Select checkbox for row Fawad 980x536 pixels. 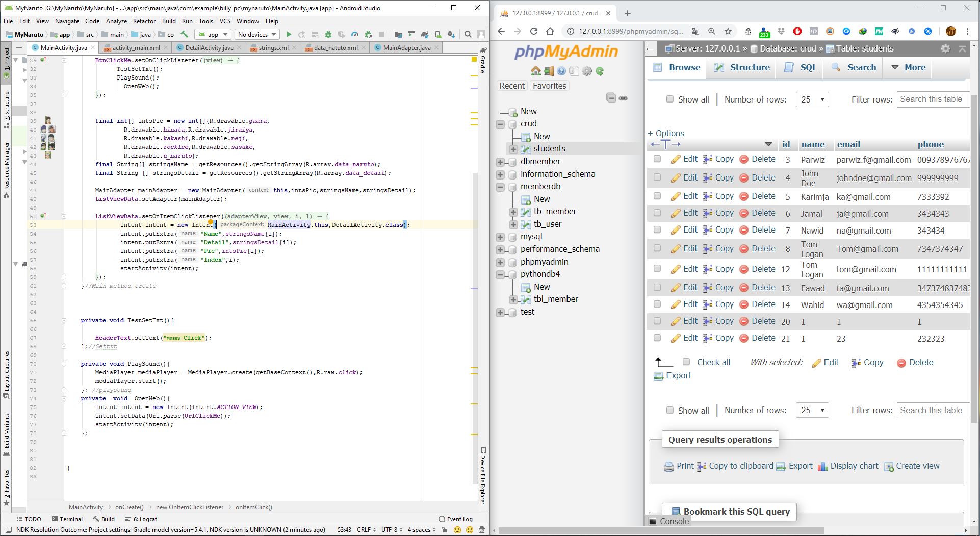click(x=657, y=287)
